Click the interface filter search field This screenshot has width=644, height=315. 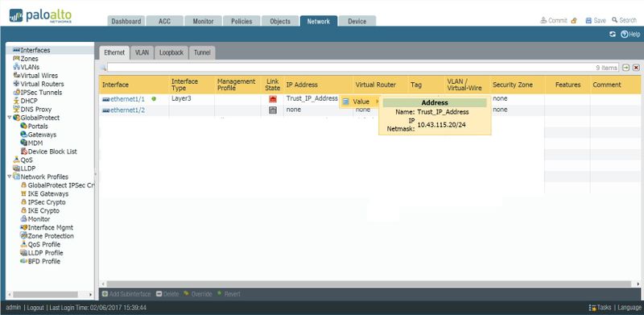point(363,68)
